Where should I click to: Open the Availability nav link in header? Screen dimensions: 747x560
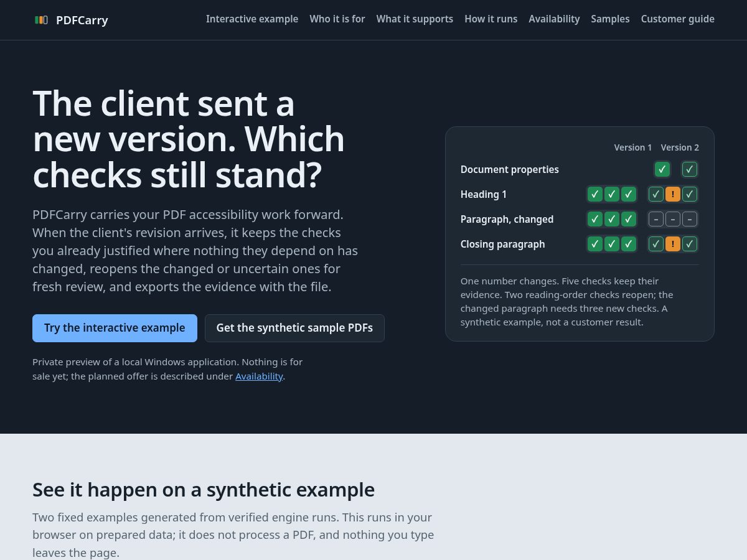coord(554,19)
